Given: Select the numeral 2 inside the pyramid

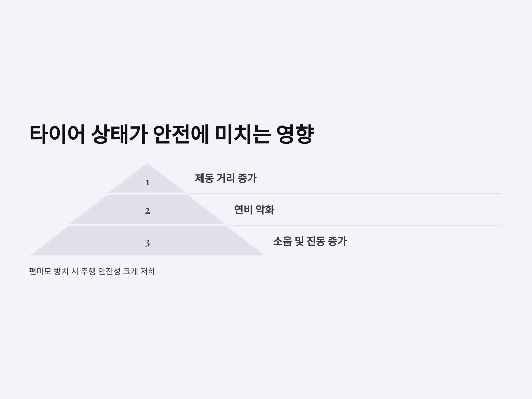Looking at the screenshot, I should [x=147, y=211].
